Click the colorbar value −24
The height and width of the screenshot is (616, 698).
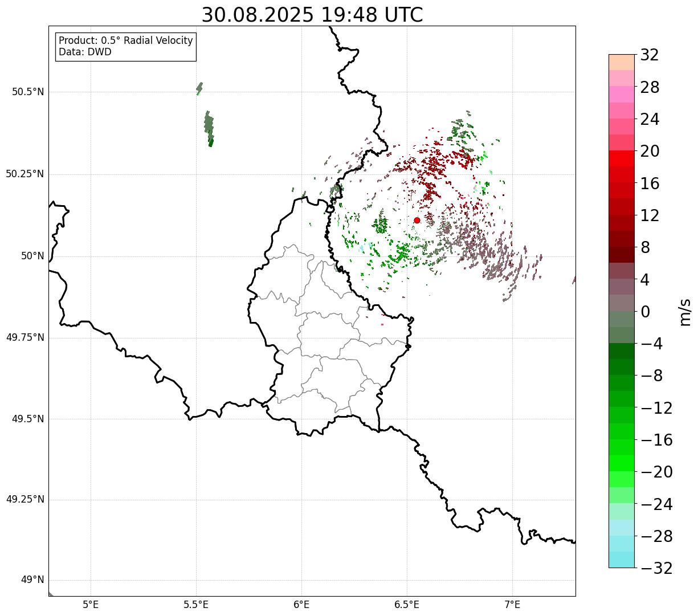(656, 504)
